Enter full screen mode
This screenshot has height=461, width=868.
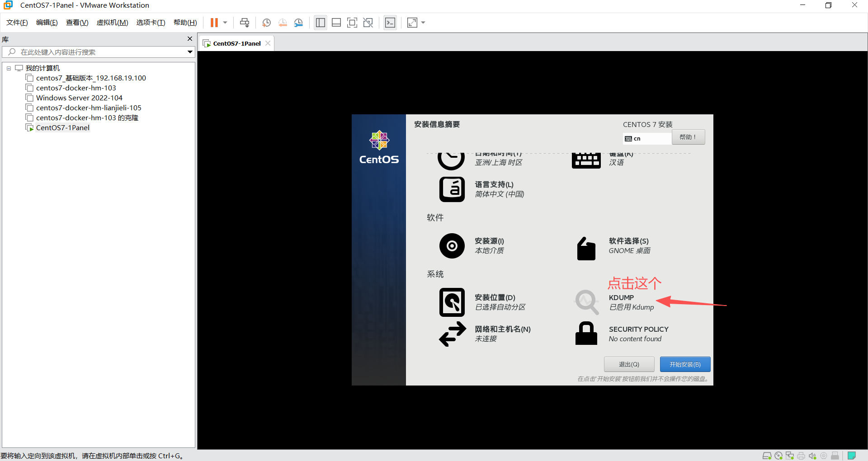tap(352, 23)
